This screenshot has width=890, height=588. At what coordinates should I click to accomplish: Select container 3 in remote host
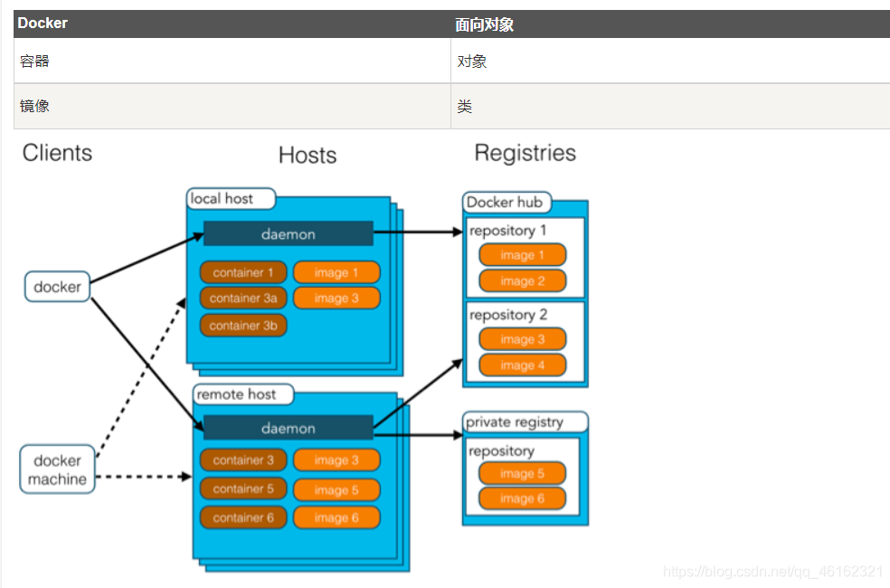pos(243,460)
